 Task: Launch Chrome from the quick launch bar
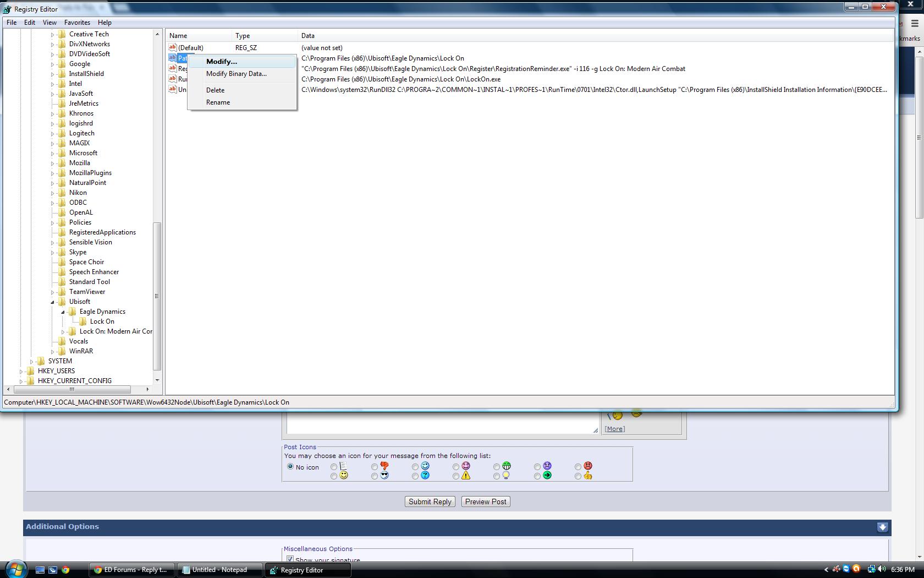pos(65,570)
